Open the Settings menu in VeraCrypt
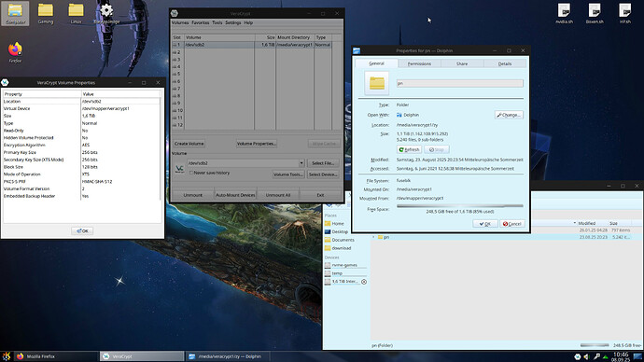The height and width of the screenshot is (362, 644). [233, 23]
